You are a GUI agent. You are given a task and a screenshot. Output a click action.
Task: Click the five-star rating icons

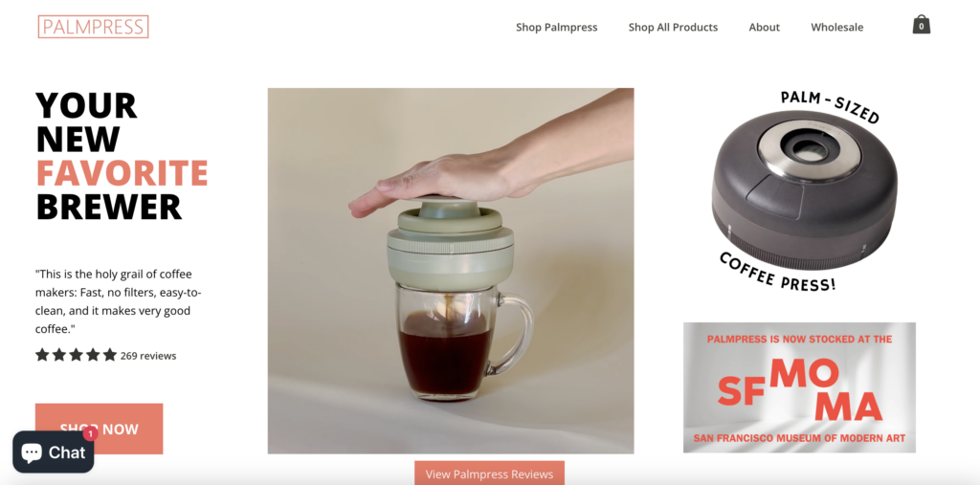tap(77, 355)
